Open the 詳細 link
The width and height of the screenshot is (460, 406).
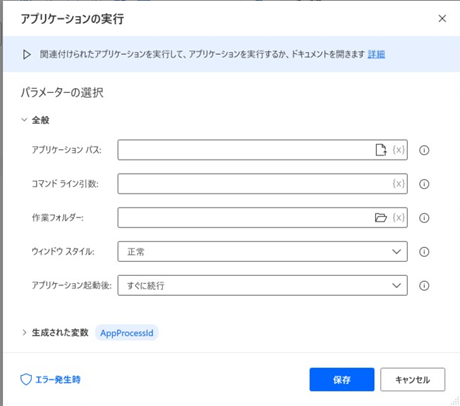tap(376, 54)
